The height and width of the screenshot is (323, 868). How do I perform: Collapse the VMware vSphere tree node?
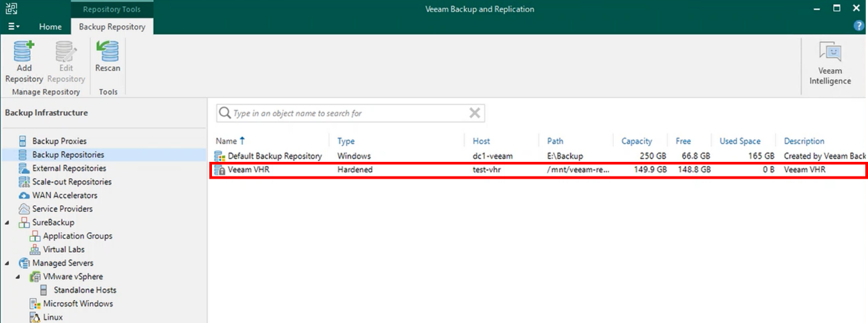19,276
